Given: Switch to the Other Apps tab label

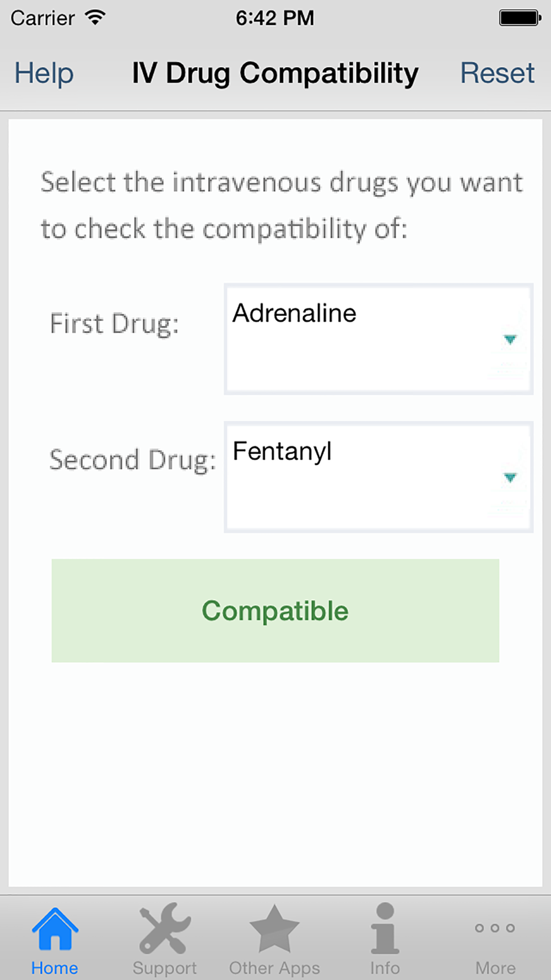Looking at the screenshot, I should [x=274, y=968].
